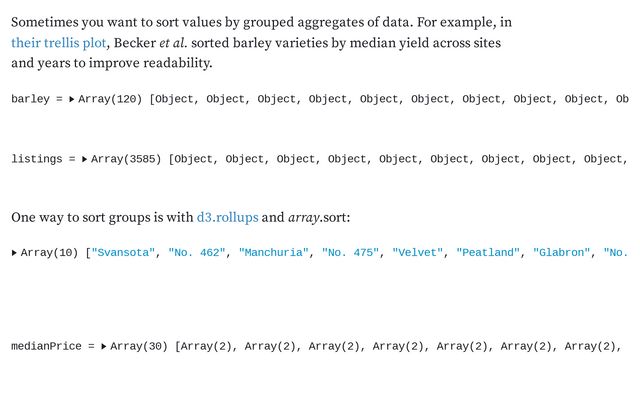This screenshot has height=400, width=640.
Task: Expand the Array(10) sorted varieties triangle
Action: point(14,253)
